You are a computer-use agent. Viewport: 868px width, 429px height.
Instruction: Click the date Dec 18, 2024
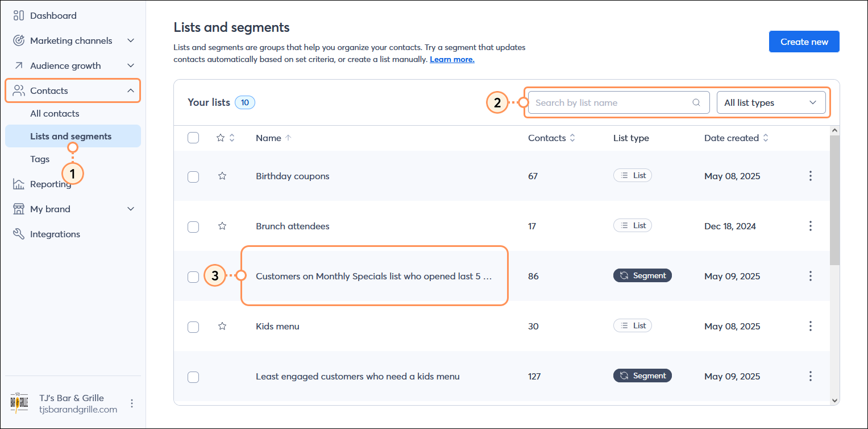pos(730,226)
